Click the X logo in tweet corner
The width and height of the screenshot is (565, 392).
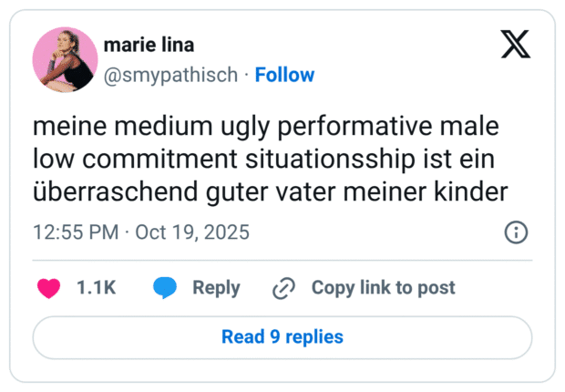tap(516, 45)
